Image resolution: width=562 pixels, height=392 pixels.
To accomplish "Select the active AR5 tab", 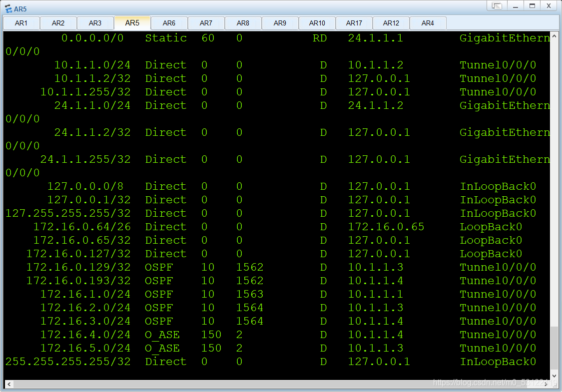I will click(132, 22).
